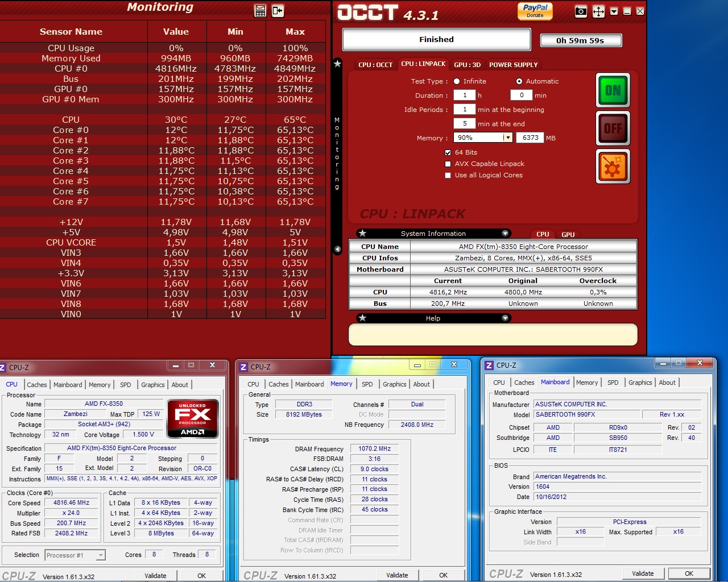Image resolution: width=728 pixels, height=582 pixels.
Task: Open SPD tab in the CPU-Z CPU window
Action: coord(126,385)
